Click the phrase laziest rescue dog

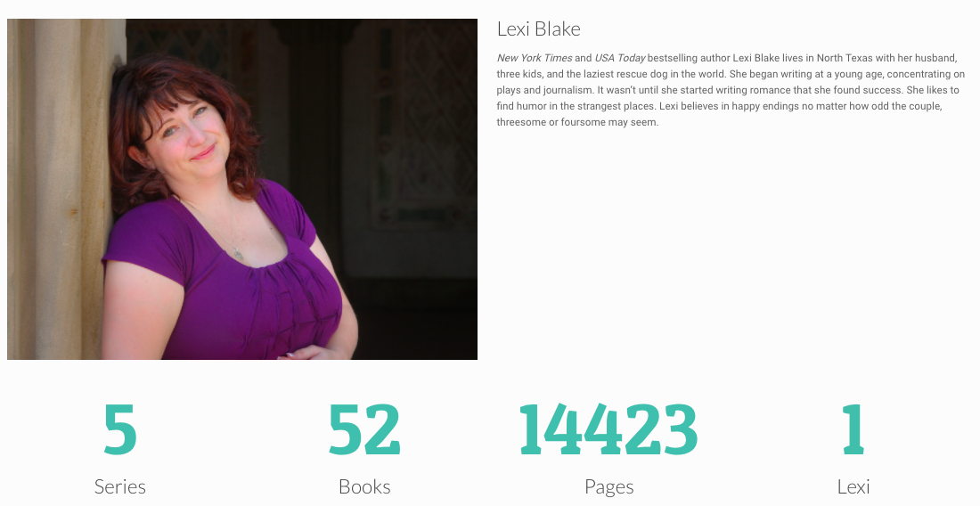click(624, 74)
